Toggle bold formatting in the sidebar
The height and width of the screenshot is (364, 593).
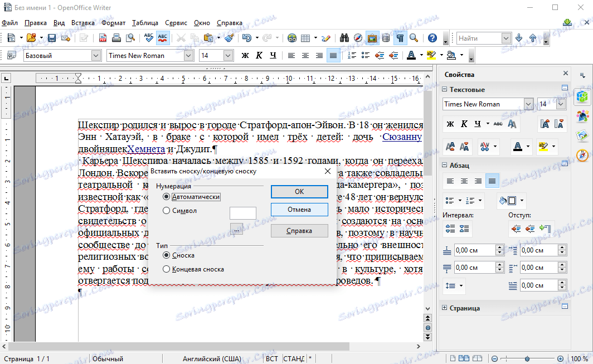point(450,125)
